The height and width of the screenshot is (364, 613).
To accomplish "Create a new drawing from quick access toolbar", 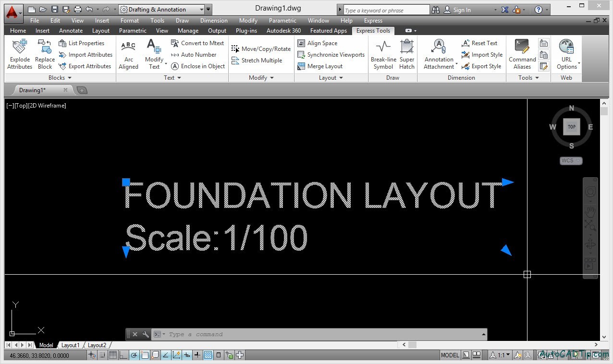I will click(x=32, y=10).
